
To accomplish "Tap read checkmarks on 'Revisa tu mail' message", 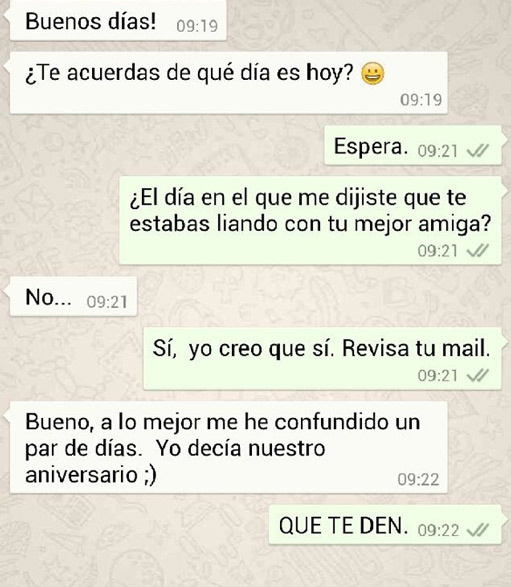I will (x=478, y=375).
